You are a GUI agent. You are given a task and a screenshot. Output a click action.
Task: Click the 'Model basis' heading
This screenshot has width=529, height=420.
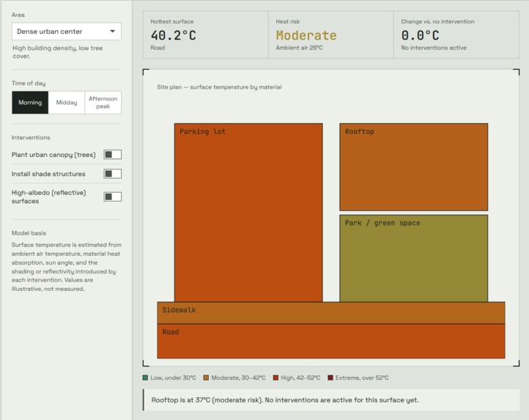coord(29,233)
